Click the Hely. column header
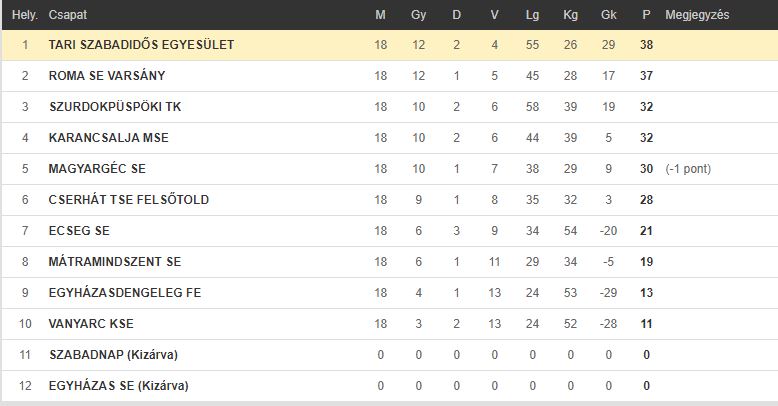The height and width of the screenshot is (406, 778). point(25,15)
